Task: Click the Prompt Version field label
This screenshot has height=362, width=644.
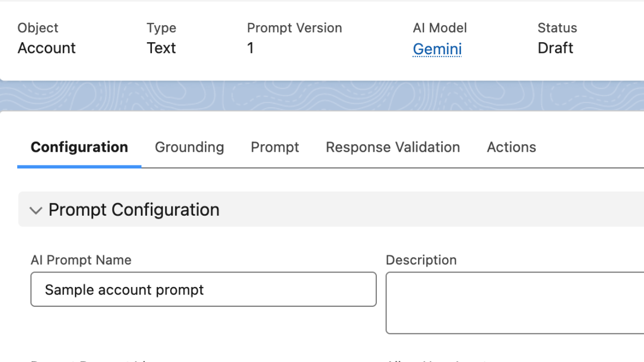Action: 294,28
